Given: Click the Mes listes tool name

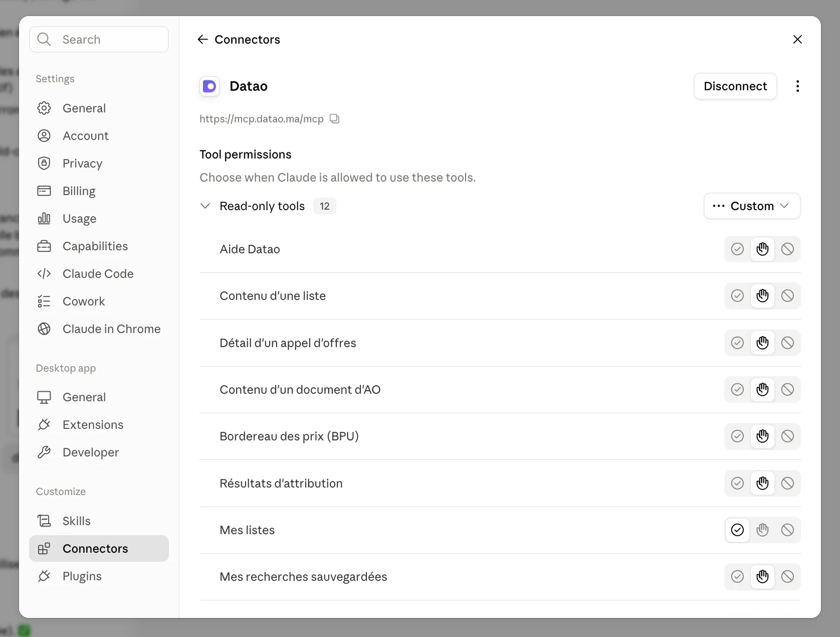Looking at the screenshot, I should (x=247, y=530).
